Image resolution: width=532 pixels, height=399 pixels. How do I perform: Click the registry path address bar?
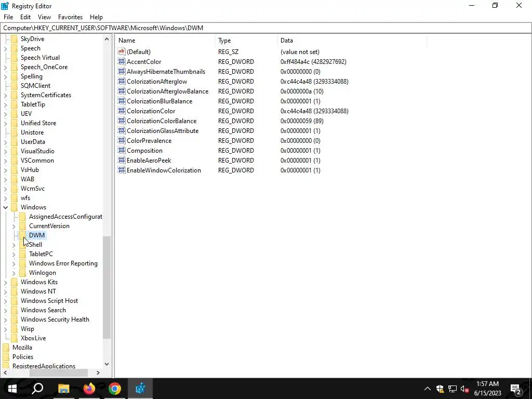pos(265,28)
